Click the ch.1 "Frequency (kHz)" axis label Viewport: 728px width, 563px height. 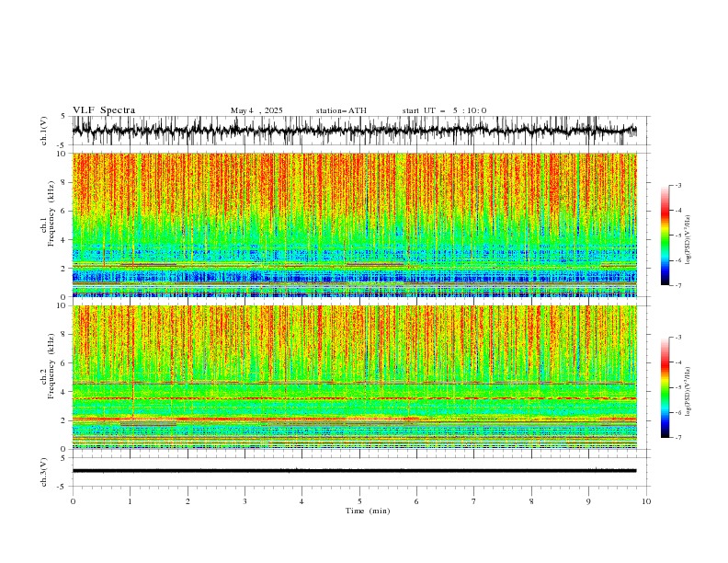point(51,213)
